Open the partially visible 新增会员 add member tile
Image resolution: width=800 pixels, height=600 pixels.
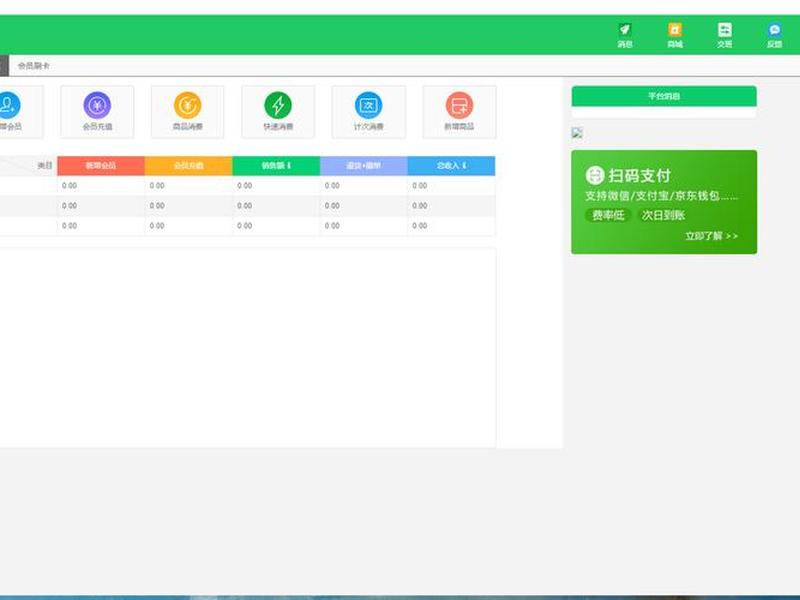(x=19, y=112)
